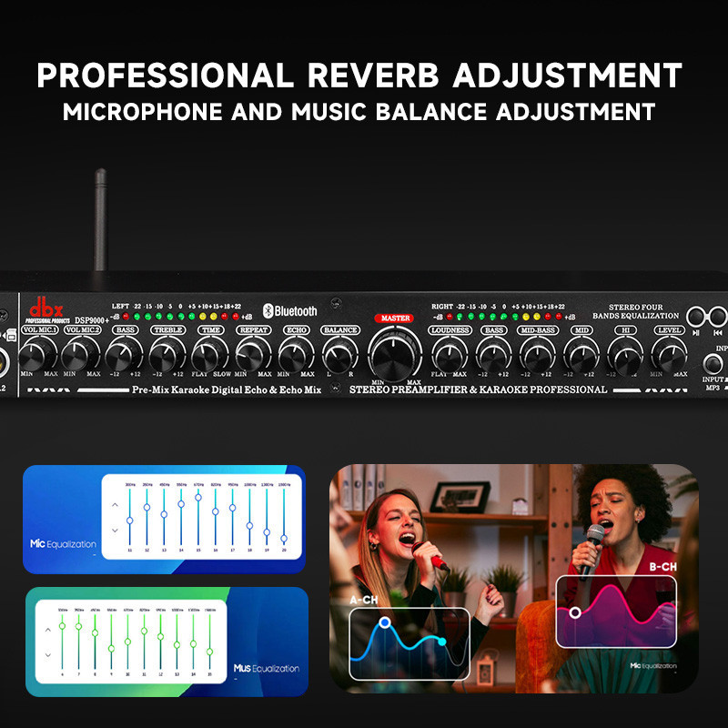Click the down chevron in Mus Equalization

(x=45, y=654)
